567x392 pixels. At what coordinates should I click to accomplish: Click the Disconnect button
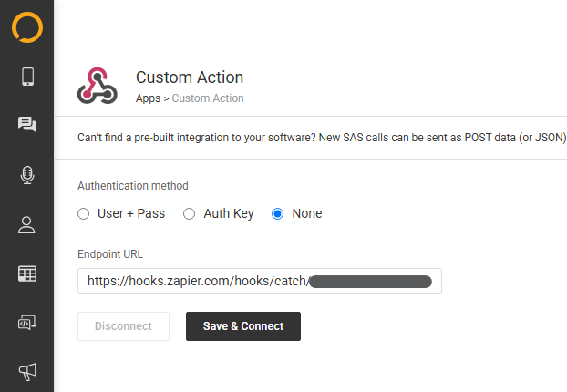point(123,326)
